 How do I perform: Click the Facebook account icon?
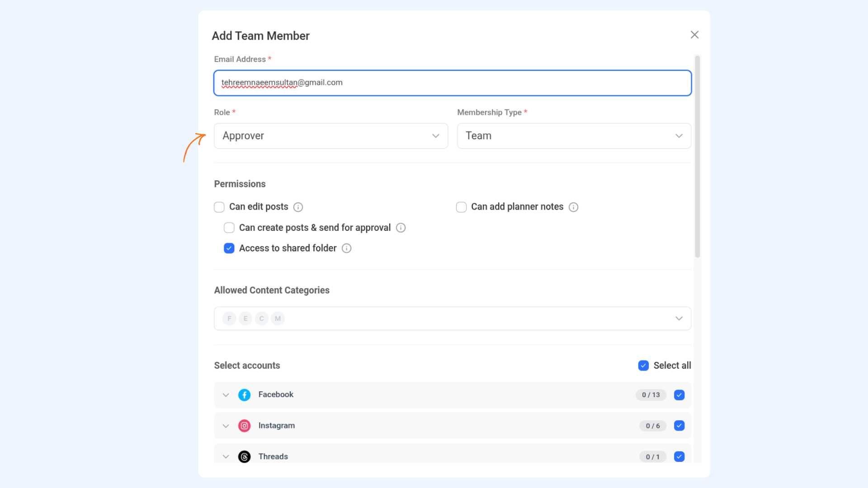244,395
